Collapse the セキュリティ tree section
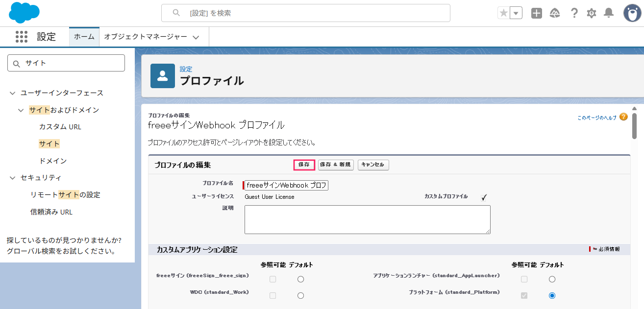The image size is (644, 309). (12, 178)
